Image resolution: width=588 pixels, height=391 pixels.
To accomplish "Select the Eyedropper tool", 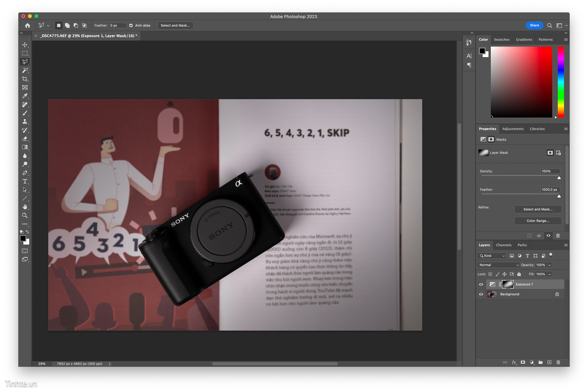I will [x=25, y=96].
